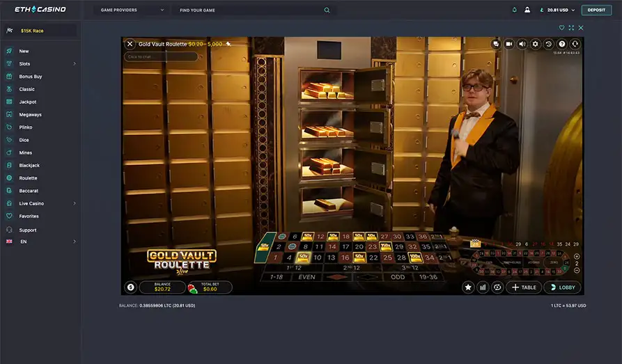This screenshot has width=622, height=364.
Task: Open the Classic category
Action: 26,89
